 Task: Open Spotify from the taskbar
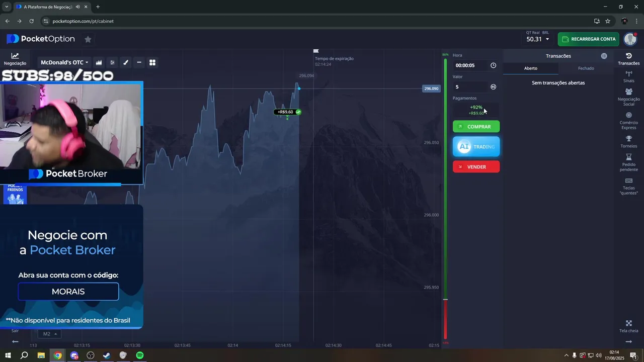139,355
